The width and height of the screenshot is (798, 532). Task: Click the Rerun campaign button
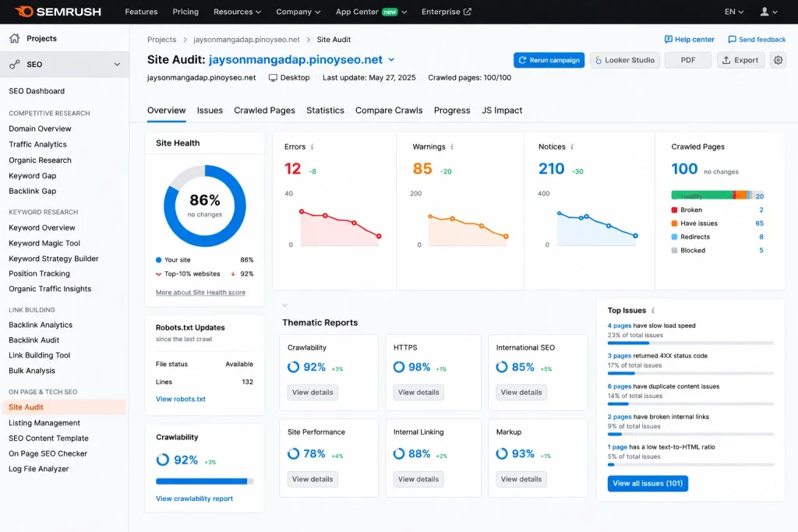coord(549,60)
